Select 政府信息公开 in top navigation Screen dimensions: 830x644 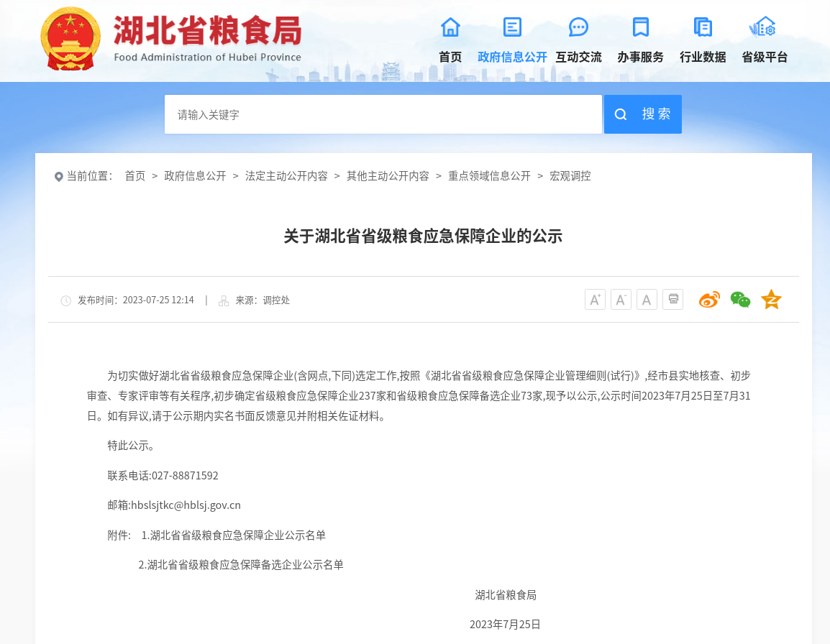pyautogui.click(x=512, y=57)
